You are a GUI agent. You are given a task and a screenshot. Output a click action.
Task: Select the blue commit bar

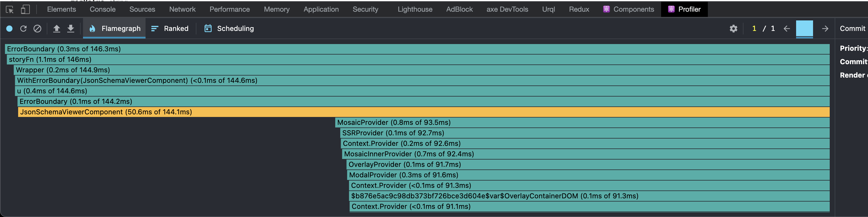coord(804,29)
